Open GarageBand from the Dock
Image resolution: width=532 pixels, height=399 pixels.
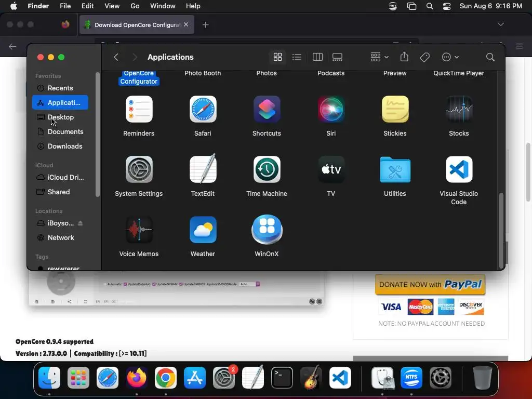(311, 378)
